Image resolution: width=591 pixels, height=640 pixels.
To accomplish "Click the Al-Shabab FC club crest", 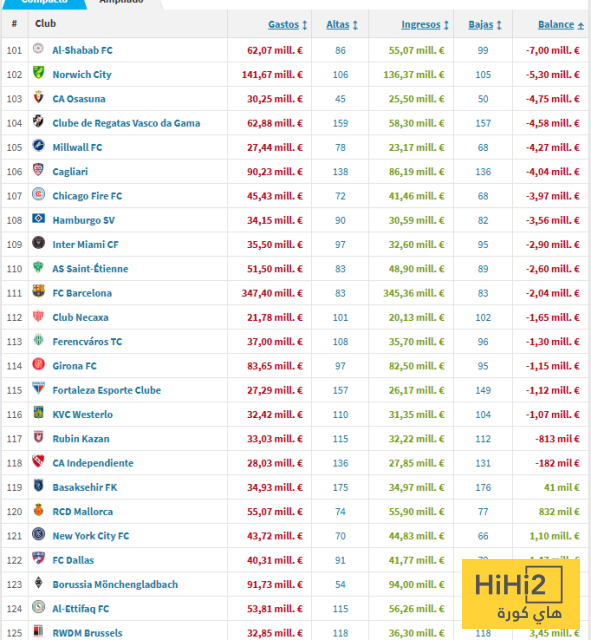I will 38,49.
